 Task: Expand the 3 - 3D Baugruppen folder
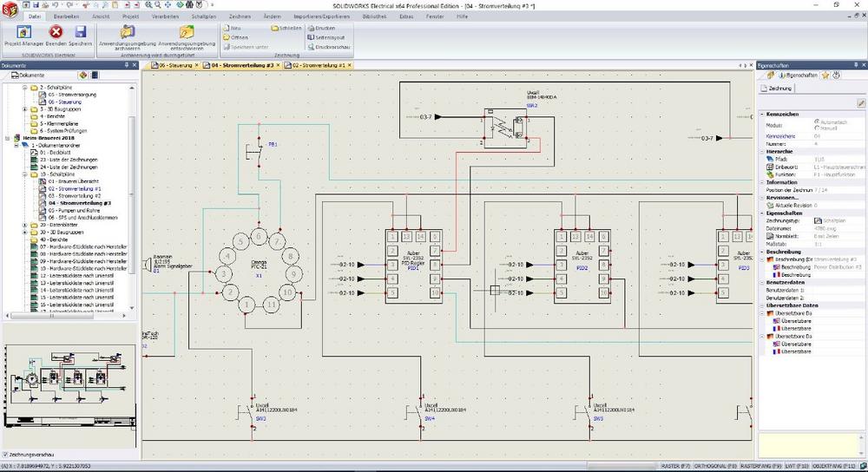(x=25, y=109)
